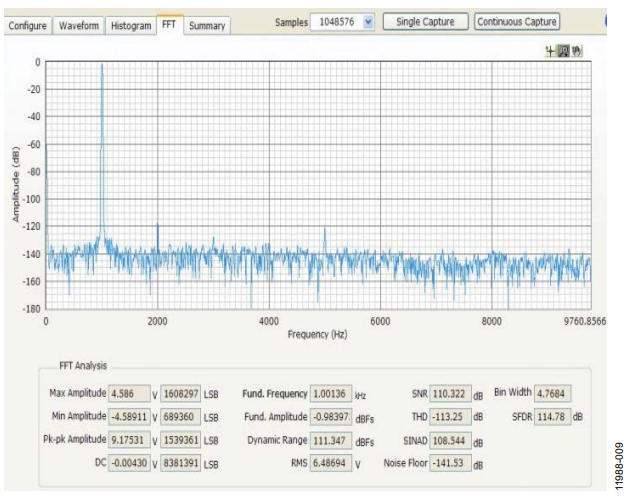Image resolution: width=627 pixels, height=498 pixels.
Task: Open the Samples dropdown arrow
Action: pos(368,22)
